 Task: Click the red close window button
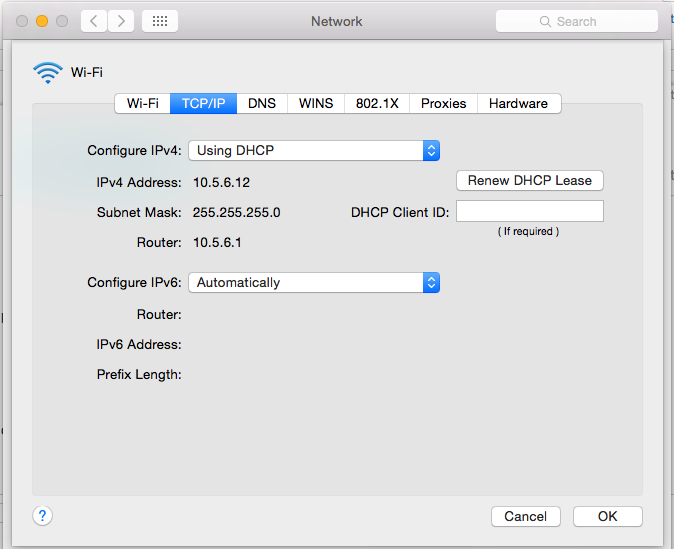pos(22,21)
